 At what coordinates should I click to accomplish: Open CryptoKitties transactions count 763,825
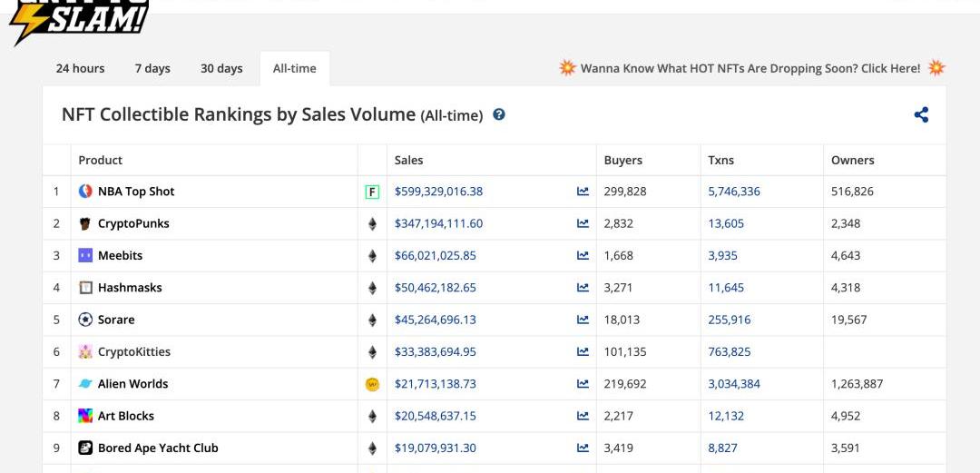pos(729,352)
